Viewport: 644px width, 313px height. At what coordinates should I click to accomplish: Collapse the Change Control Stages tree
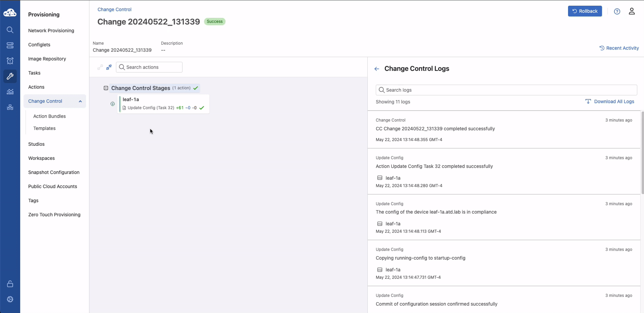coord(106,88)
